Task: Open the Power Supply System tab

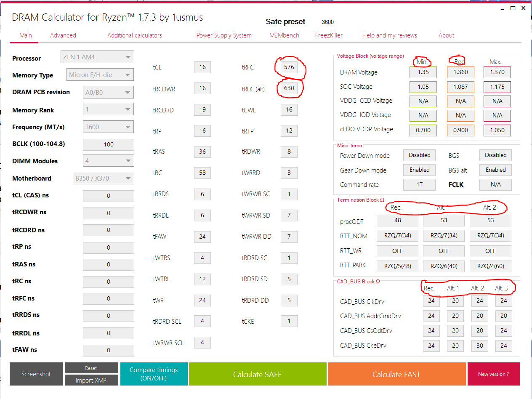Action: 224,35
